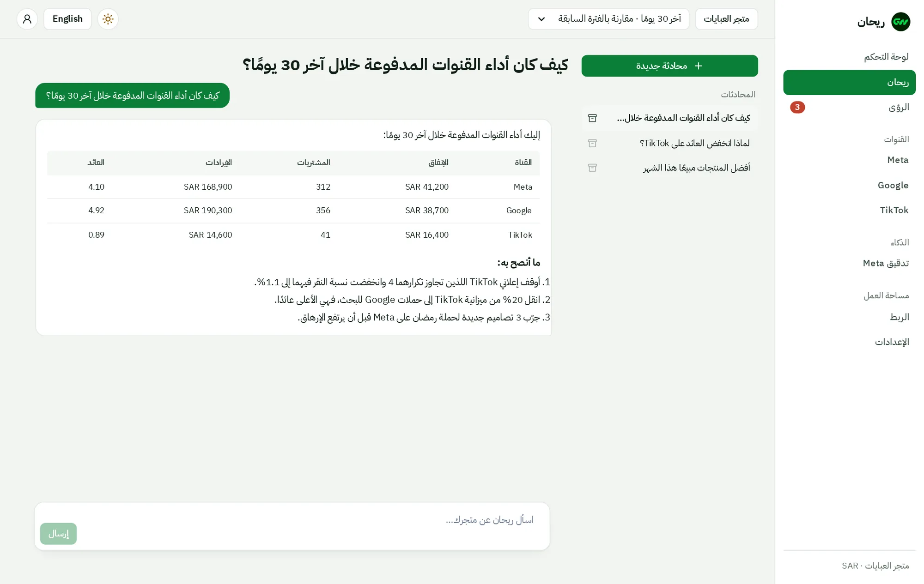924x584 pixels.
Task: Click the Meta cell in the table
Action: 523,187
